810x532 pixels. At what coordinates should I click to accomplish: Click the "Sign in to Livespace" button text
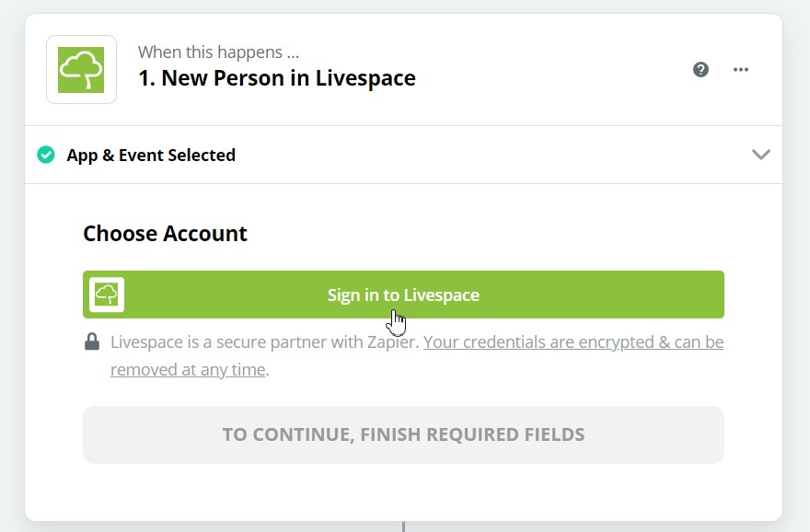(403, 295)
